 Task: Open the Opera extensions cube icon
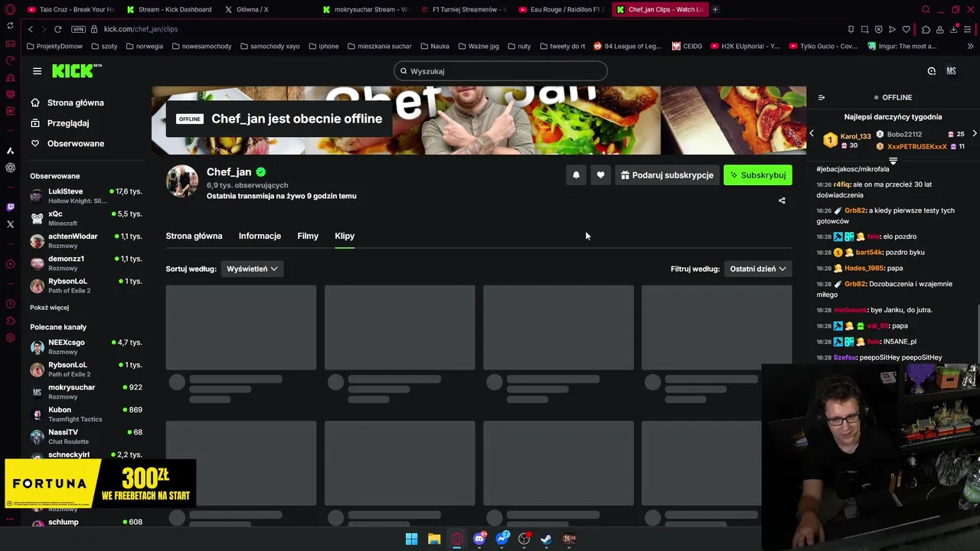[926, 29]
